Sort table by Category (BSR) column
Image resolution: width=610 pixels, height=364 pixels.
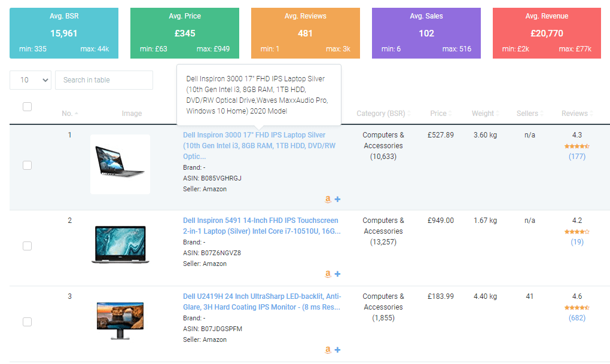(x=383, y=113)
